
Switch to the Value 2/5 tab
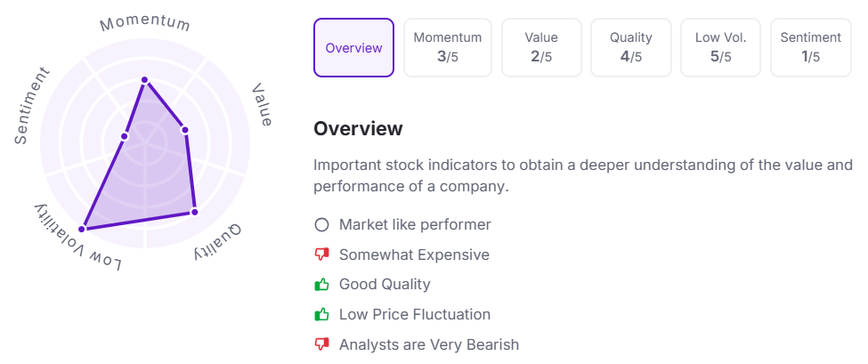coord(541,47)
